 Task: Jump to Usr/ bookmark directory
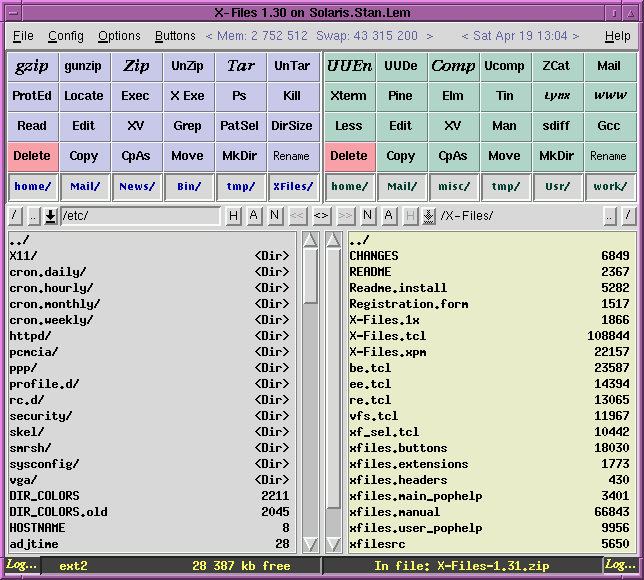coord(557,187)
